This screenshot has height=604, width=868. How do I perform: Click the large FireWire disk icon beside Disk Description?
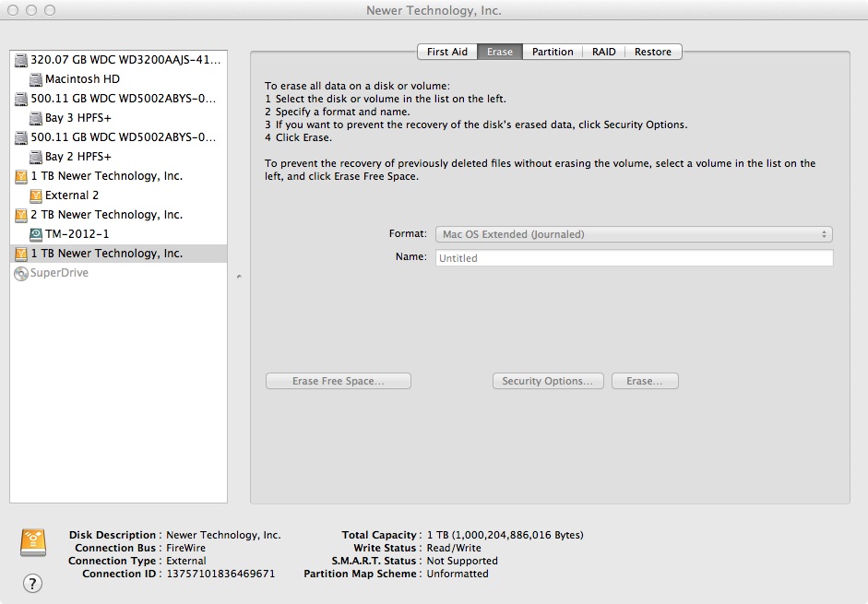point(33,542)
